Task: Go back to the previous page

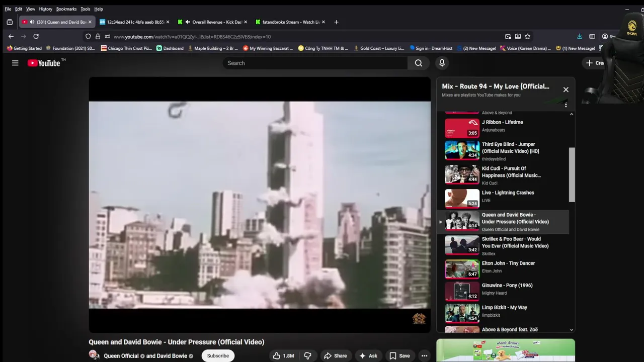Action: (11, 36)
